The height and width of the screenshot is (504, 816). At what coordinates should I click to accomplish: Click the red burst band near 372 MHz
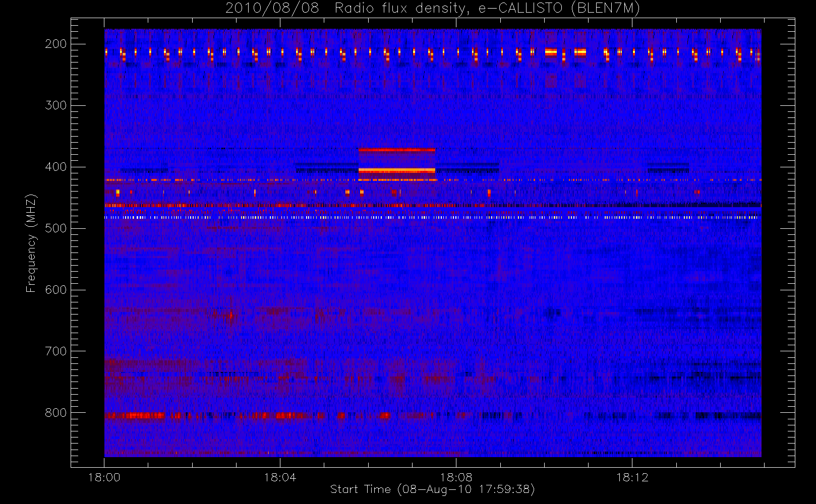(397, 150)
